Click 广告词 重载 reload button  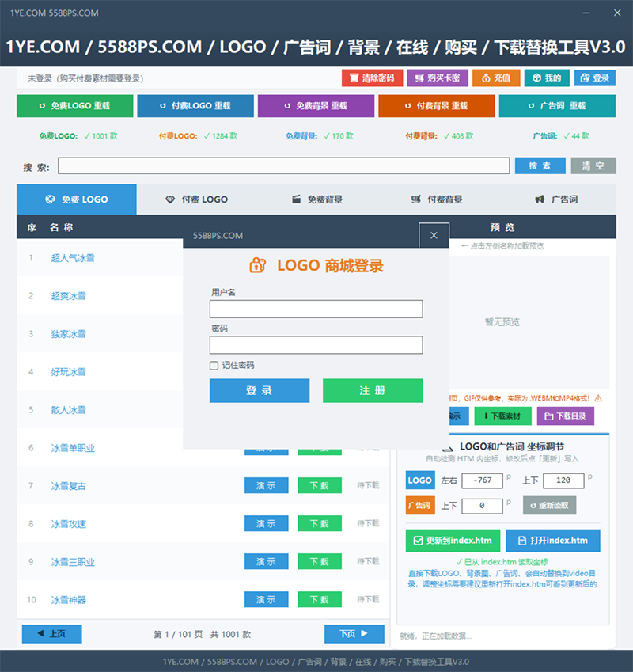[x=558, y=106]
